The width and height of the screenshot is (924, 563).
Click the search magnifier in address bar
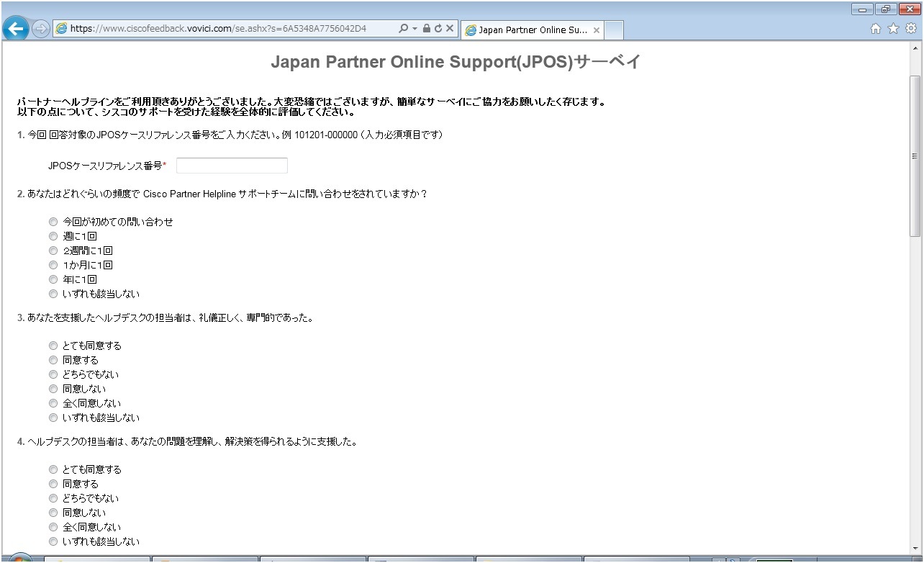click(x=403, y=29)
